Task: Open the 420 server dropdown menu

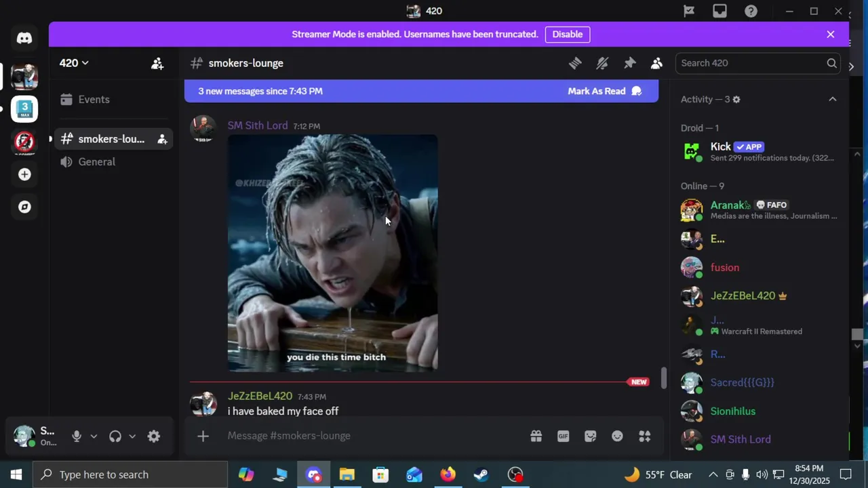Action: click(74, 63)
